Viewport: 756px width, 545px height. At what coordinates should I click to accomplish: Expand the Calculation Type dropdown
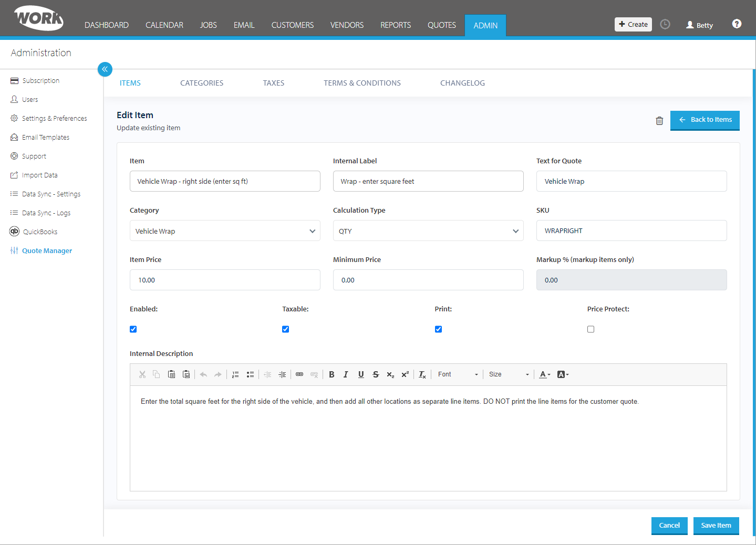pos(428,230)
